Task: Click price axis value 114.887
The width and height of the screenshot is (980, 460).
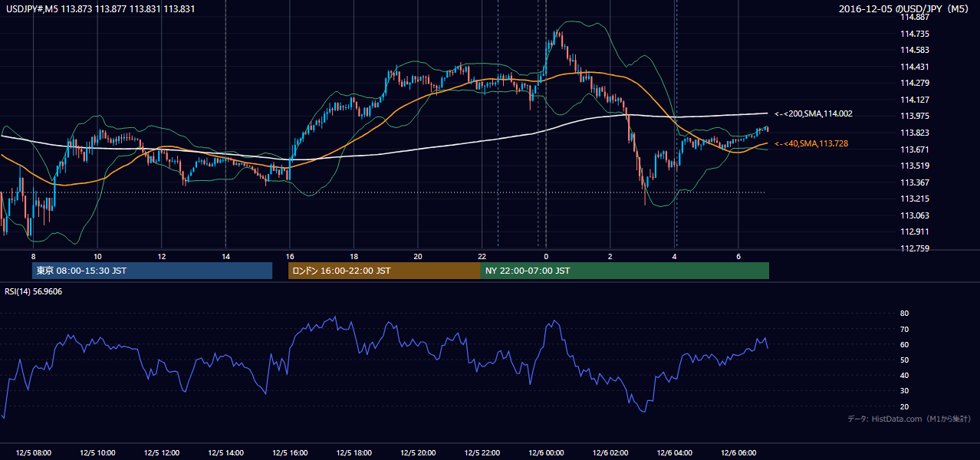Action: click(916, 17)
